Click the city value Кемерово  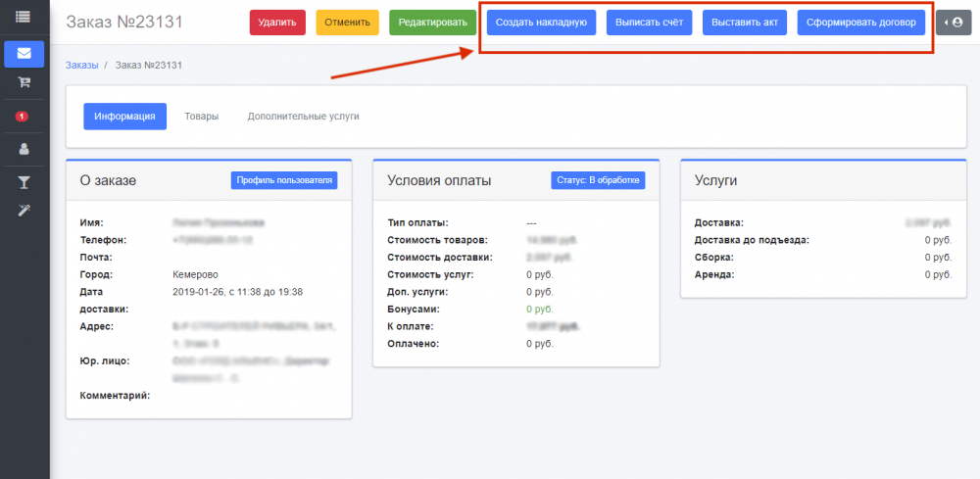point(195,275)
